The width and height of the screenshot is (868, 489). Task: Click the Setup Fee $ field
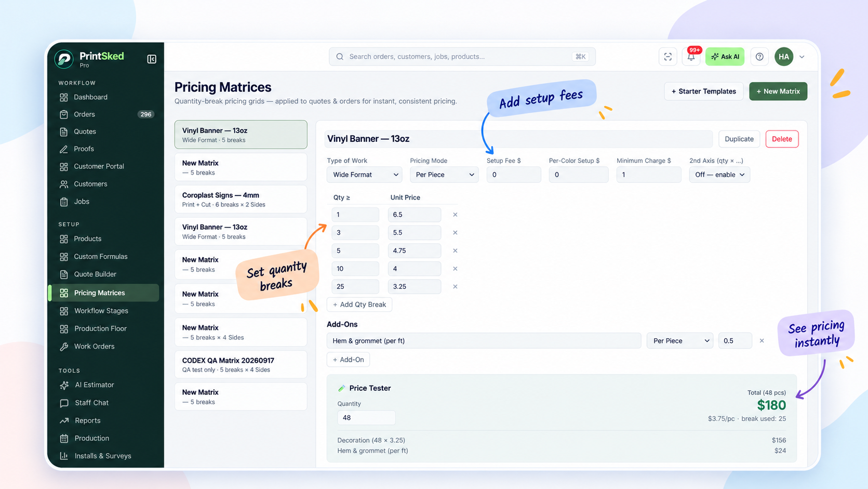[514, 175]
